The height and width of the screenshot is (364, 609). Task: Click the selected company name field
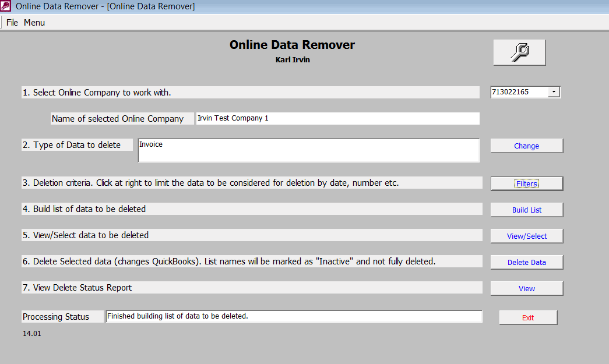[x=337, y=118]
